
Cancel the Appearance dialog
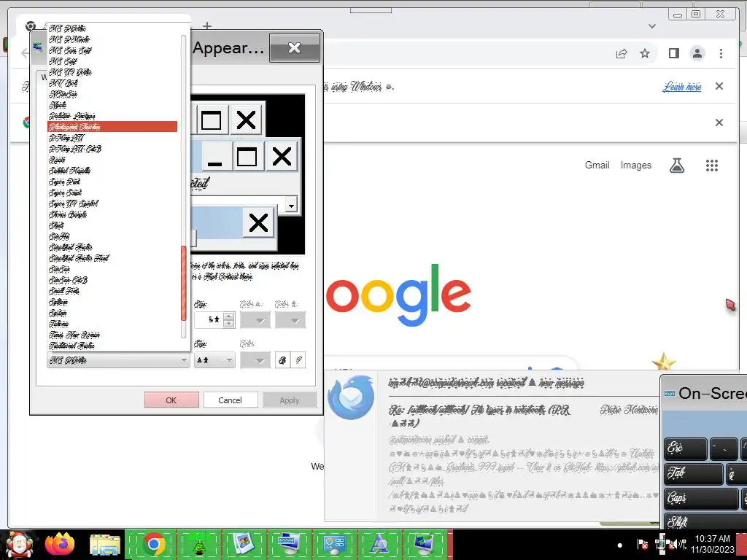230,400
